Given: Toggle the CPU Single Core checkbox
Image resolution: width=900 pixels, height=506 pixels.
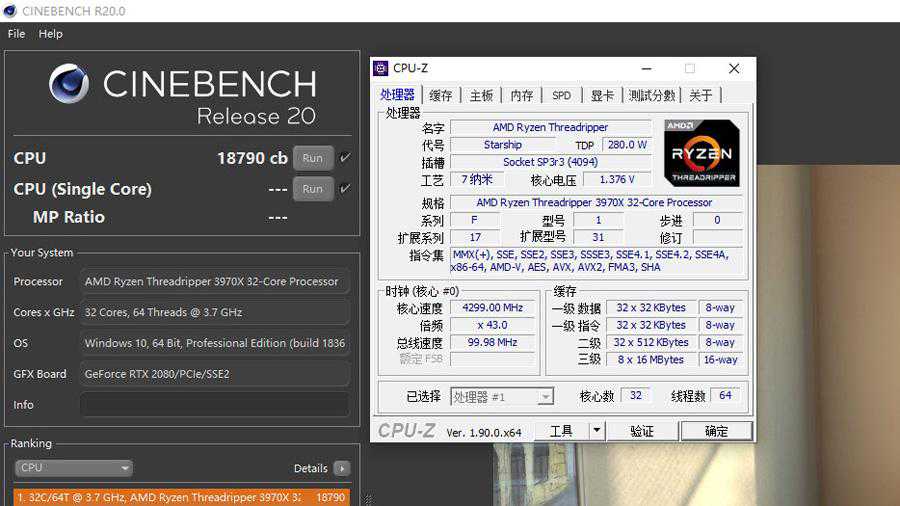Looking at the screenshot, I should pyautogui.click(x=346, y=189).
